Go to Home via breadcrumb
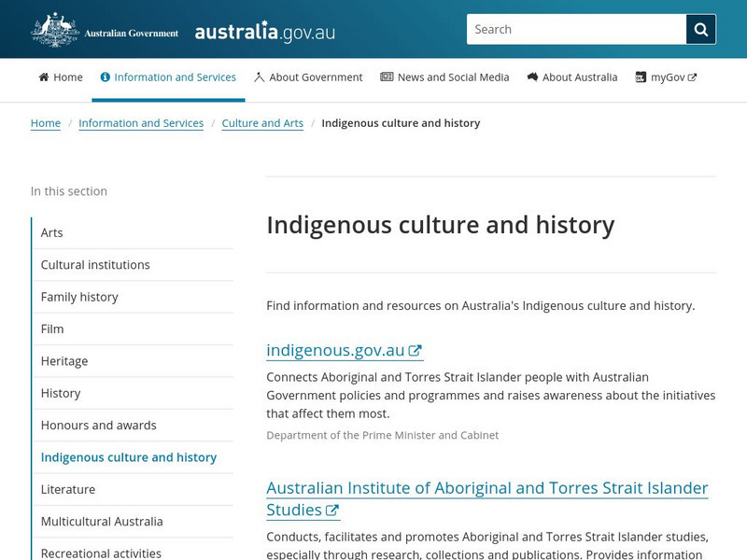This screenshot has height=560, width=747. click(46, 123)
